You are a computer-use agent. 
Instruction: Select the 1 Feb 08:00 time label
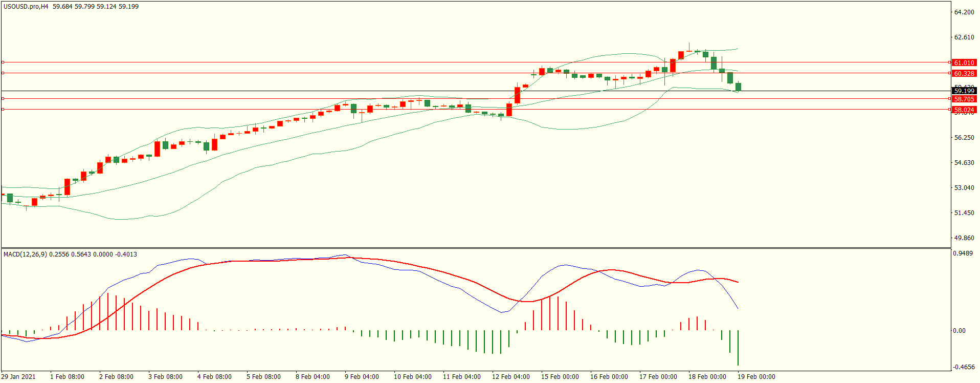coord(67,376)
